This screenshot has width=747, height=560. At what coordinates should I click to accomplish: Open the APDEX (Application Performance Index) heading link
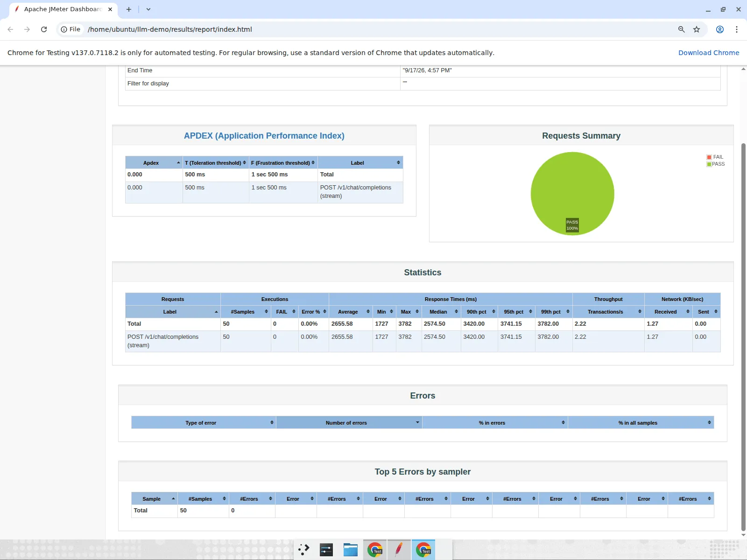264,136
